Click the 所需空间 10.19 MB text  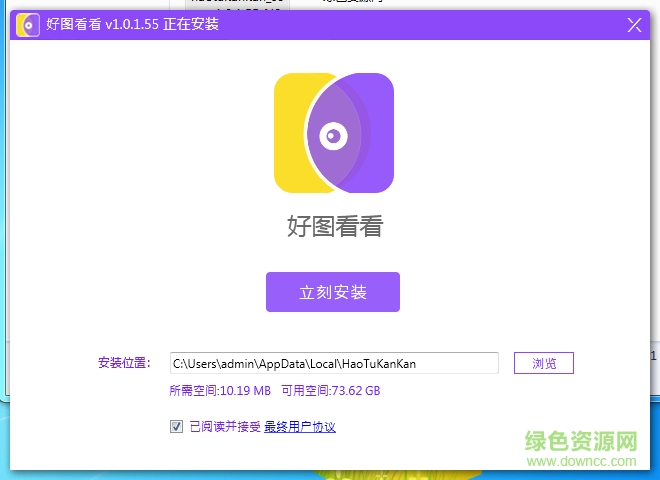(220, 391)
